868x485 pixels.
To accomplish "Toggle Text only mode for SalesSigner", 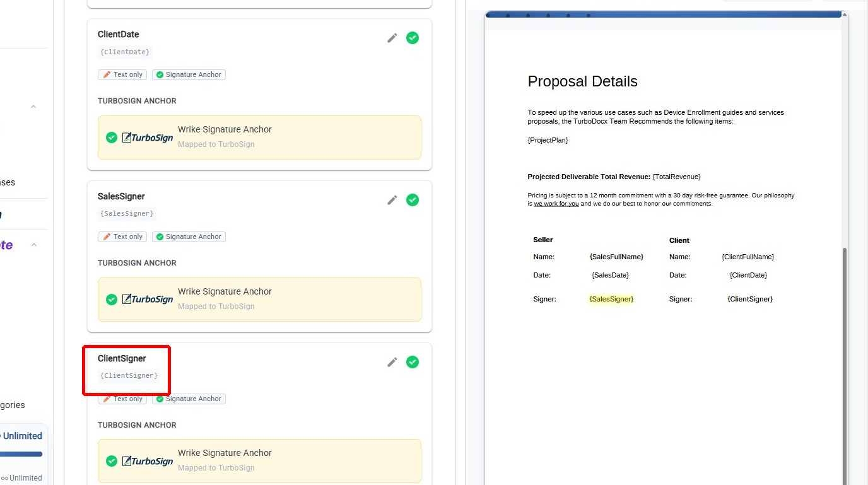I will pos(122,237).
